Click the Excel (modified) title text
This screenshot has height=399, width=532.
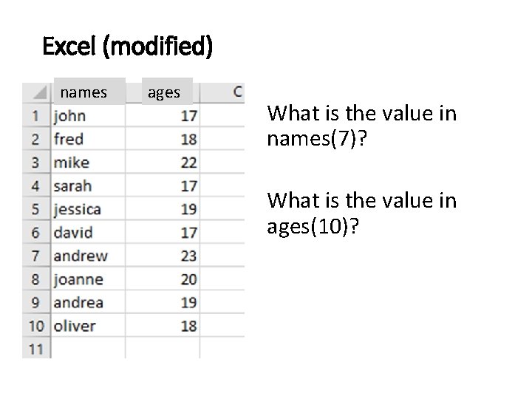coord(128,47)
